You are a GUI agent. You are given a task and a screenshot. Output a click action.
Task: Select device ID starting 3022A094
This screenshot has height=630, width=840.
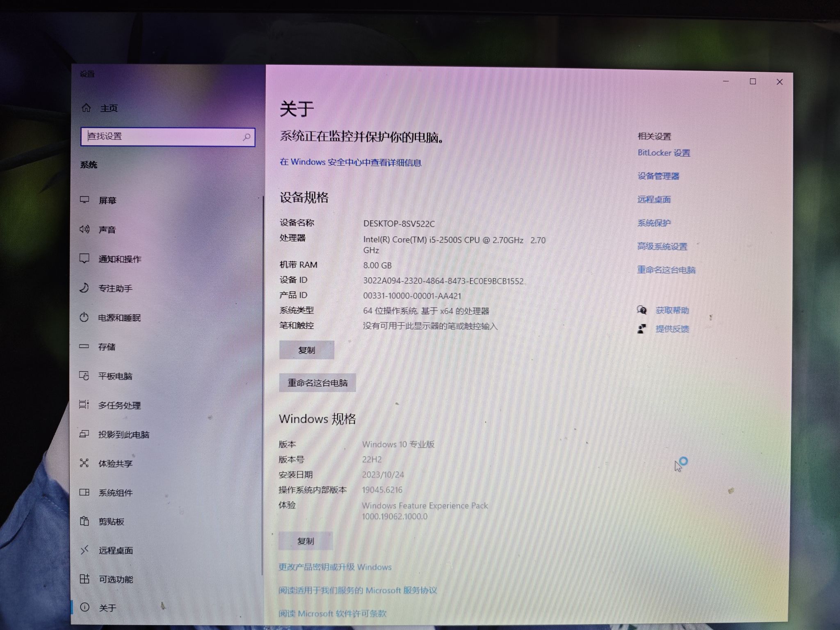tap(443, 281)
